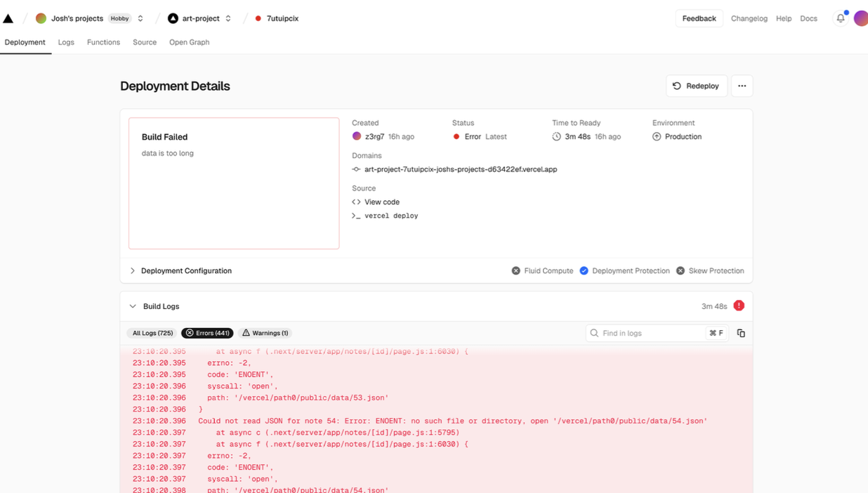The width and height of the screenshot is (868, 493).
Task: Select the Deployment tab
Action: [25, 42]
